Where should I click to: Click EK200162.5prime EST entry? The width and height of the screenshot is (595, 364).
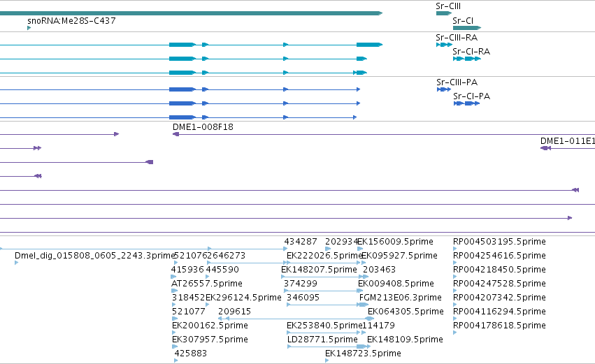pos(210,326)
